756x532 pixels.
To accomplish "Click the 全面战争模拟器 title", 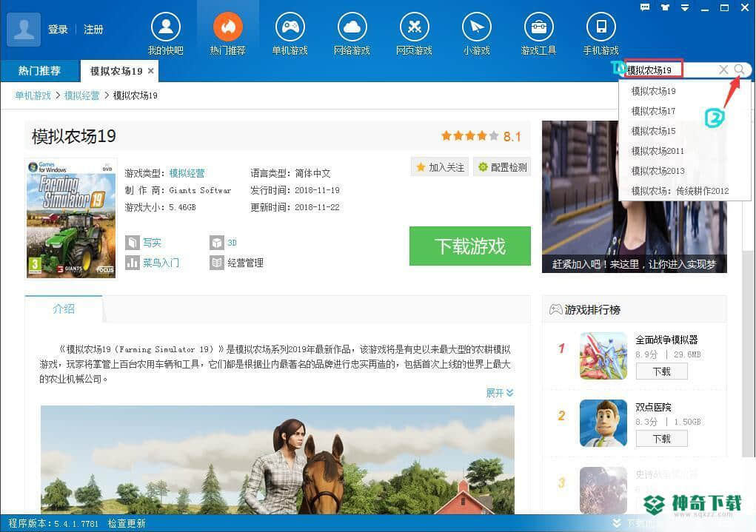I will (666, 340).
